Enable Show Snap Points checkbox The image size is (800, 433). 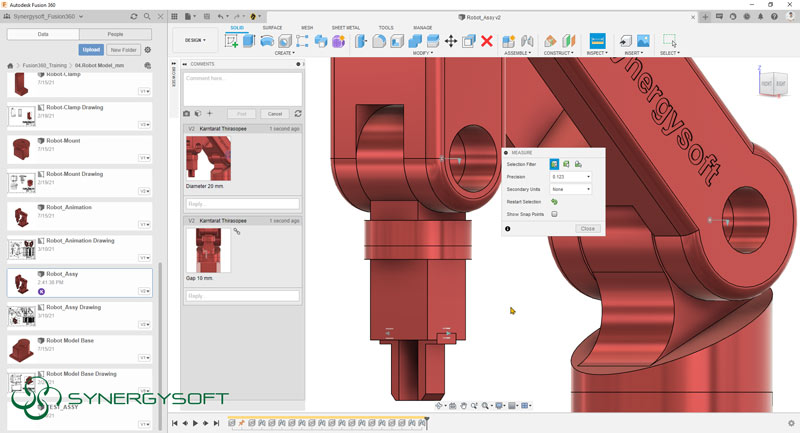pyautogui.click(x=554, y=214)
